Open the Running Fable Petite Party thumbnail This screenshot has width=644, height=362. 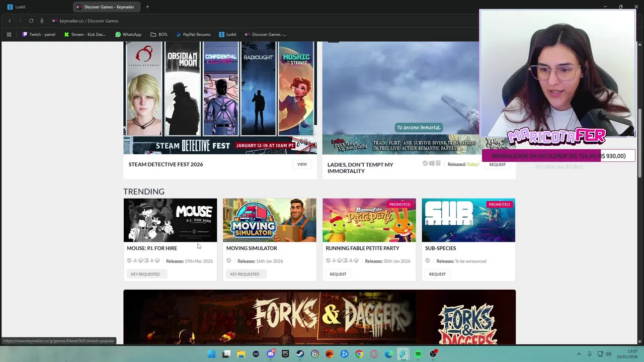coord(369,220)
